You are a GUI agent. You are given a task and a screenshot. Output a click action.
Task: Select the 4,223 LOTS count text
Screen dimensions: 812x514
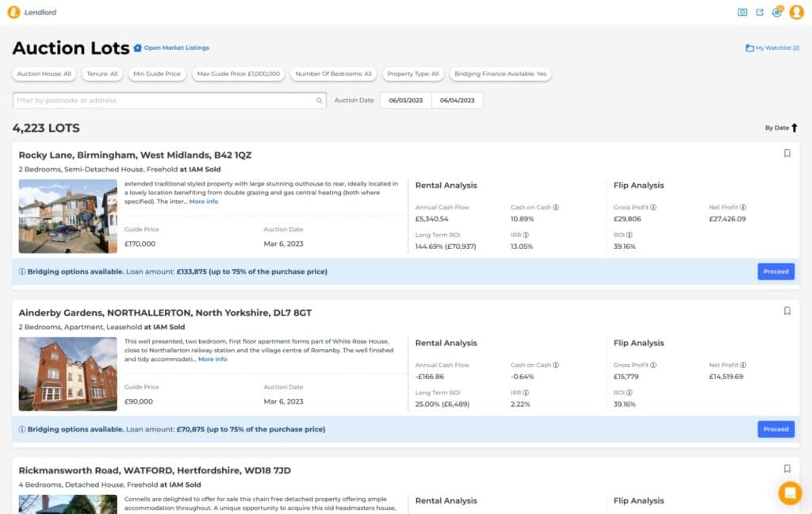pyautogui.click(x=46, y=128)
